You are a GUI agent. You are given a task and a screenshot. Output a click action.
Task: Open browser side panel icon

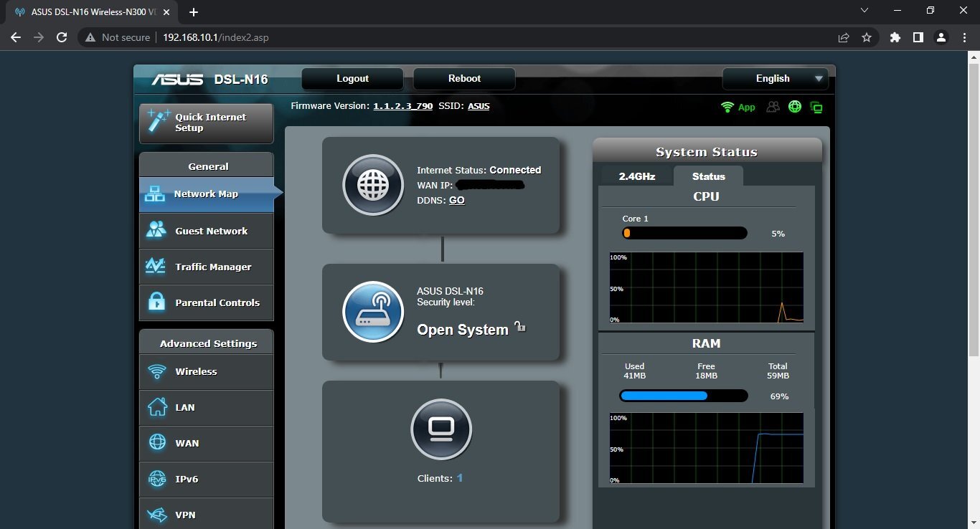tap(918, 37)
